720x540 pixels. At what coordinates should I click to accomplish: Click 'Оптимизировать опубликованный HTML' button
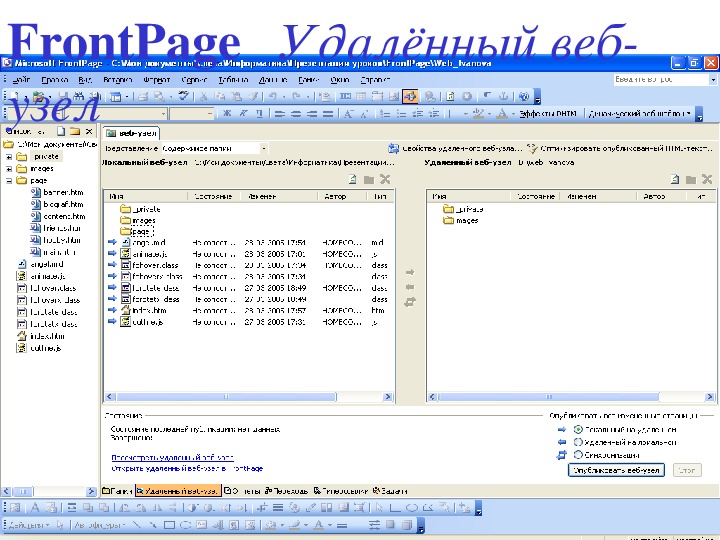coord(620,148)
